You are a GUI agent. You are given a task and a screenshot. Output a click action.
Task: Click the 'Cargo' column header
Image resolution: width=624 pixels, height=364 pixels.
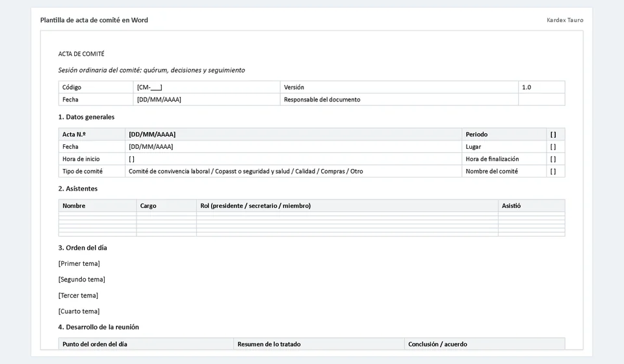pyautogui.click(x=166, y=205)
